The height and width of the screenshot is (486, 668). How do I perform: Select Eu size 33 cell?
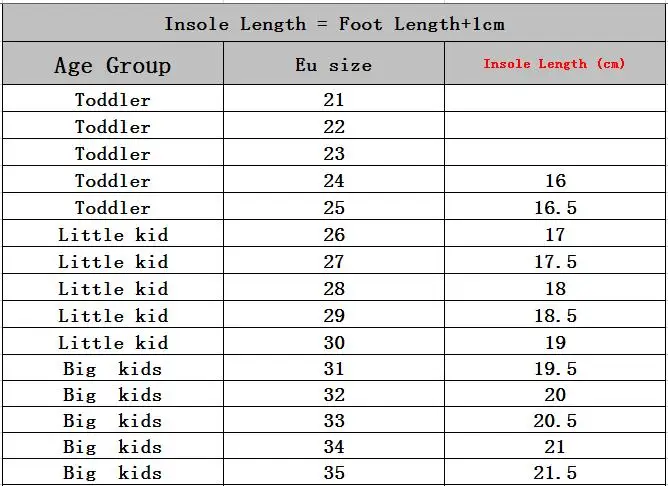334,420
